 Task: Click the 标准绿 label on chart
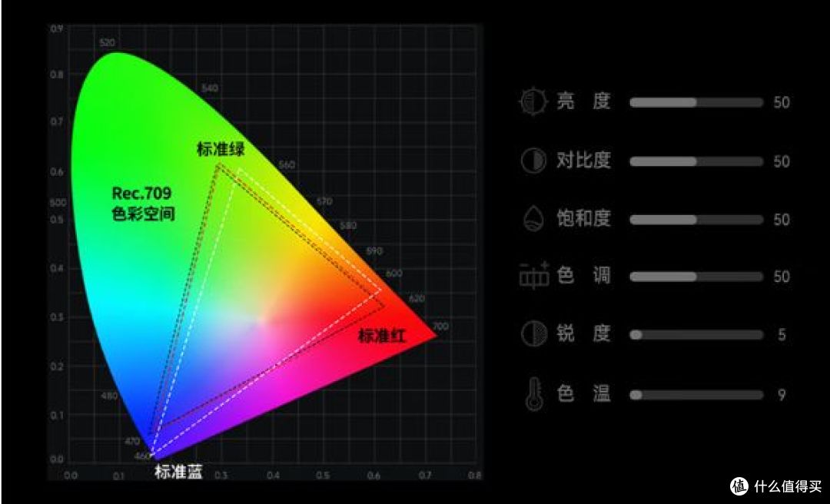(221, 149)
